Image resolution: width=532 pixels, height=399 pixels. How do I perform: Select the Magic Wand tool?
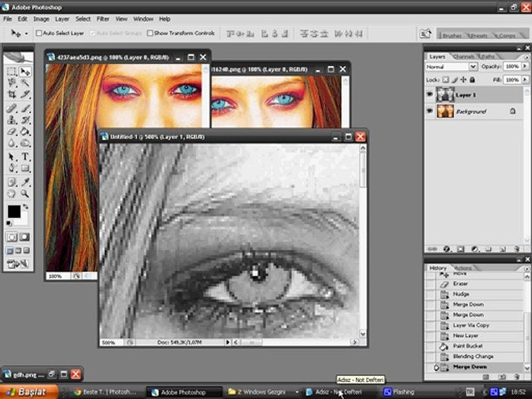tap(25, 83)
